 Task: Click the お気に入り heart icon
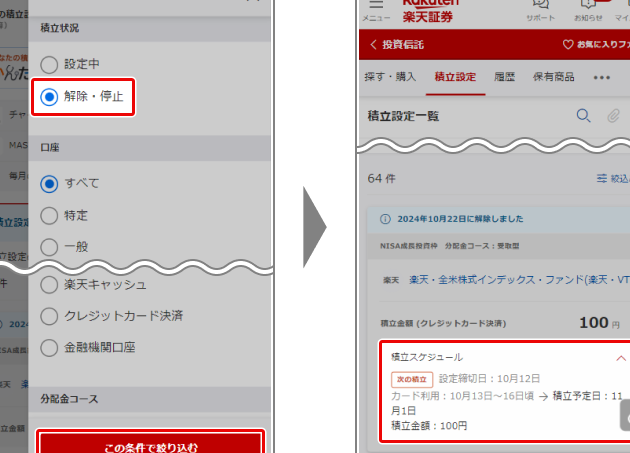click(568, 45)
